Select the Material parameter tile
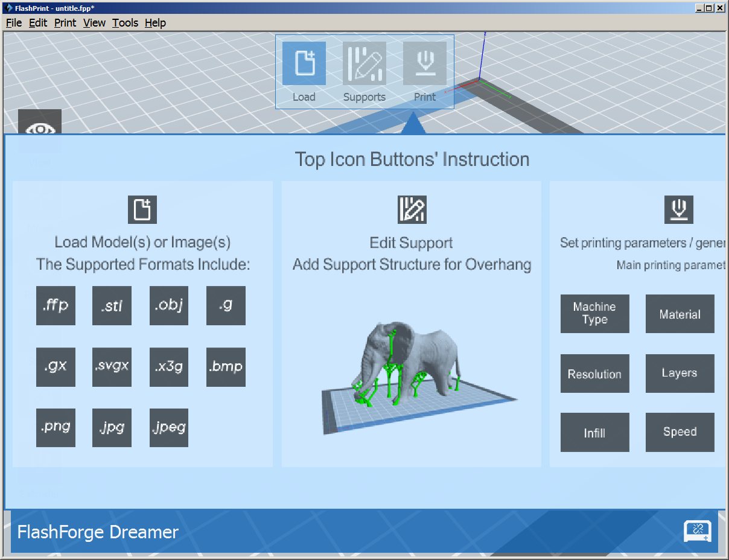 click(x=680, y=314)
